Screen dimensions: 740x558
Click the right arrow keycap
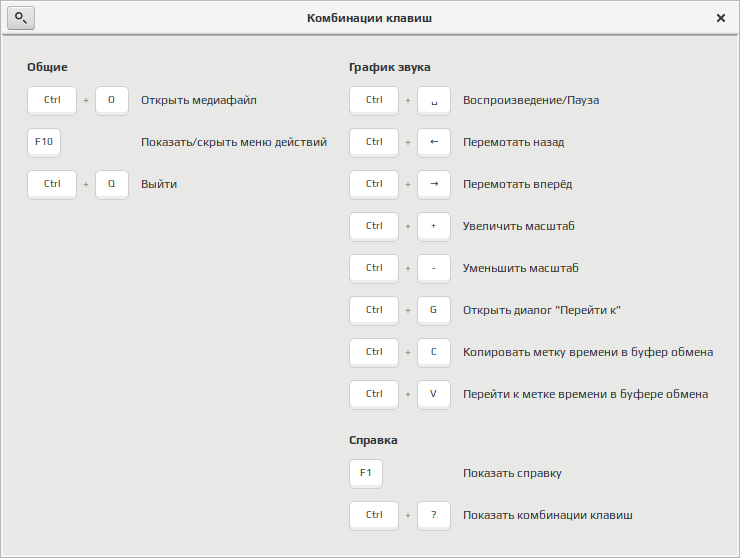[x=434, y=184]
